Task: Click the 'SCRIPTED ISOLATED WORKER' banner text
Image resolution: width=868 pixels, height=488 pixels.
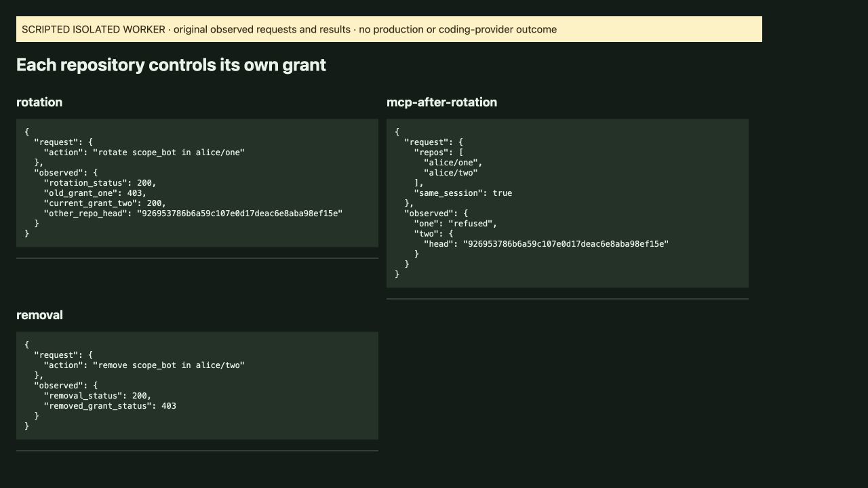Action: [289, 30]
